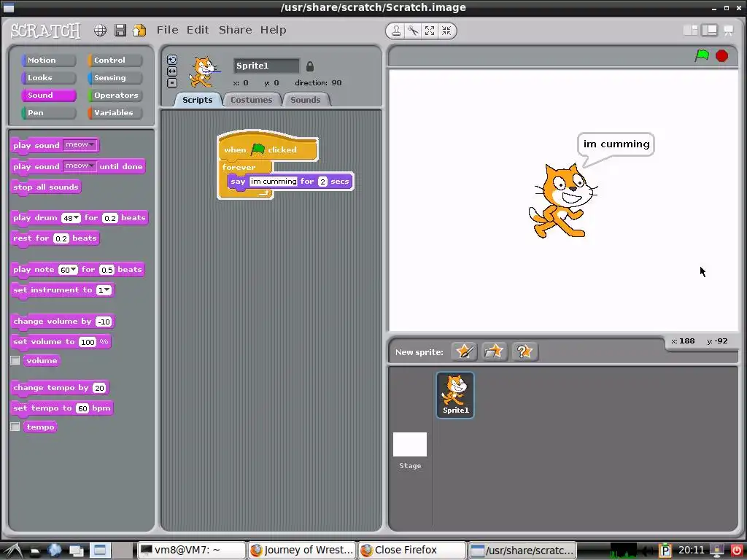The width and height of the screenshot is (747, 560).
Task: Click the red stop sign button
Action: point(721,56)
